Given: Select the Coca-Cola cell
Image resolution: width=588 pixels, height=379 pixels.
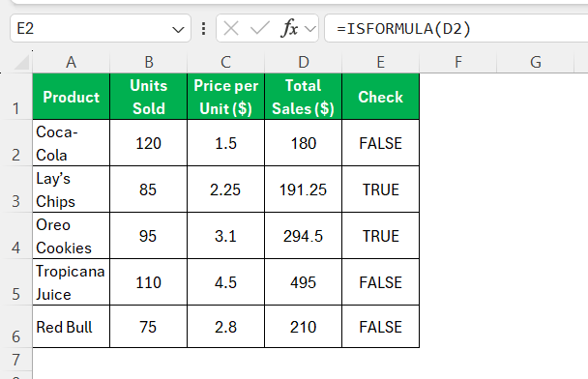Looking at the screenshot, I should (72, 143).
